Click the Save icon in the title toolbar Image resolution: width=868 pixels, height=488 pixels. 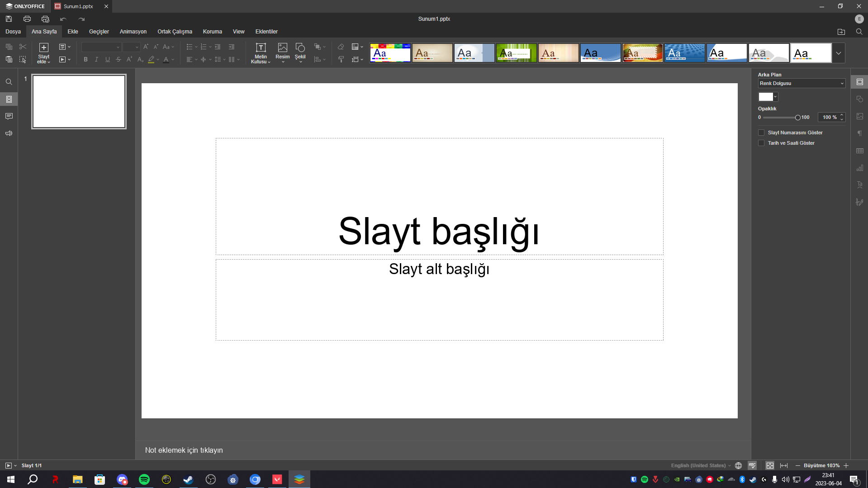tap(9, 19)
